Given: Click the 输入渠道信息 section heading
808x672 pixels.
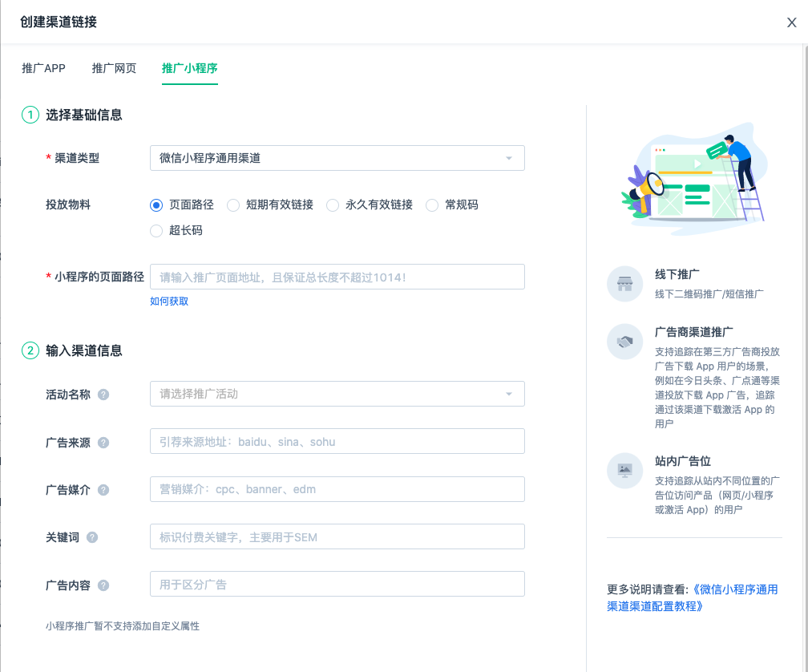Looking at the screenshot, I should [84, 351].
